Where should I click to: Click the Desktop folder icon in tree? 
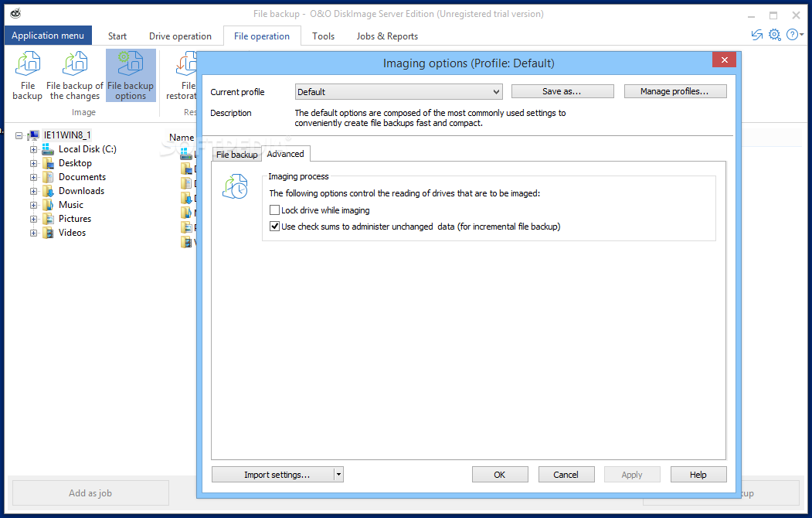48,163
